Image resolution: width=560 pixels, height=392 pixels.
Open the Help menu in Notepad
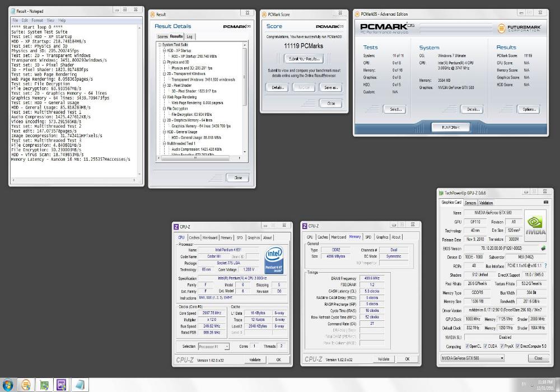62,20
